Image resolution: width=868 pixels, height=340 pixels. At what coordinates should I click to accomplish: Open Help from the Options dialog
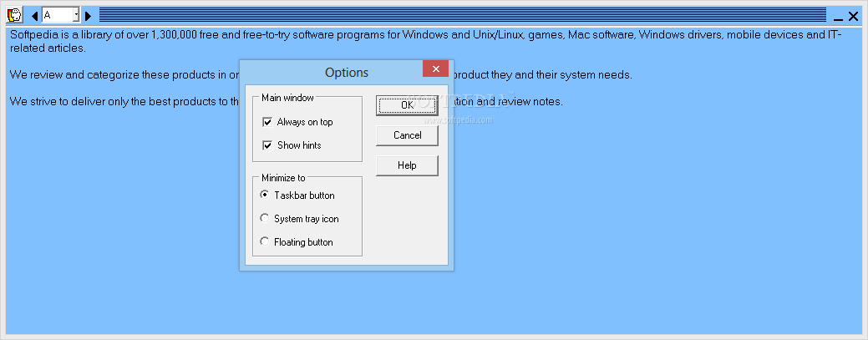[407, 165]
